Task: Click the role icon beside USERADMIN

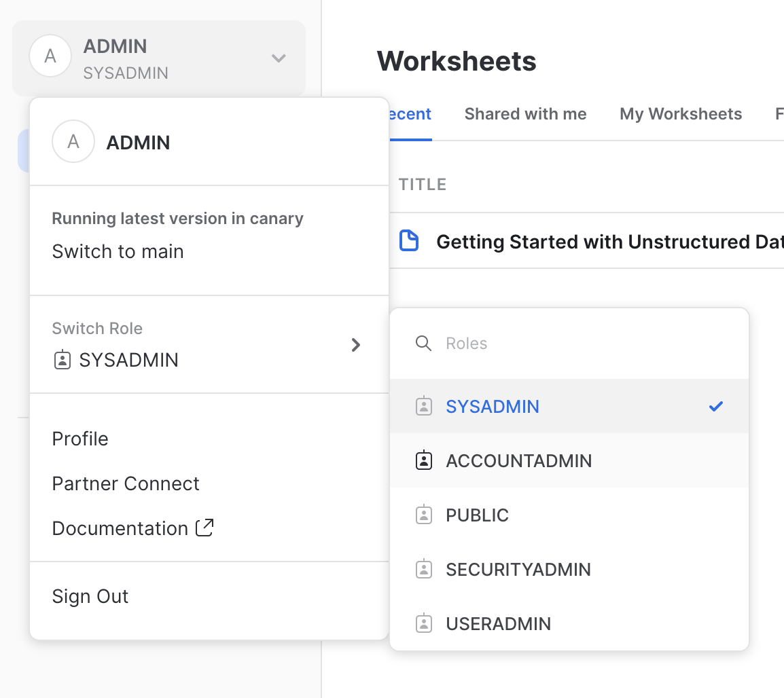Action: [x=423, y=623]
